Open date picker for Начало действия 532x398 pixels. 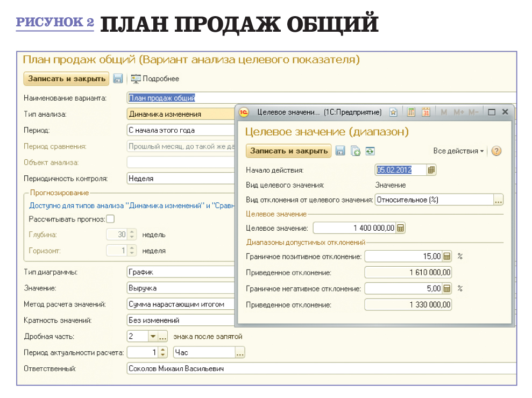[431, 169]
